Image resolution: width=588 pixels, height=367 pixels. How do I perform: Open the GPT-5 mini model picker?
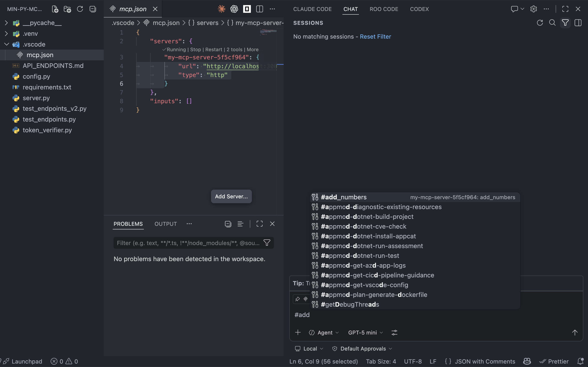pyautogui.click(x=365, y=332)
